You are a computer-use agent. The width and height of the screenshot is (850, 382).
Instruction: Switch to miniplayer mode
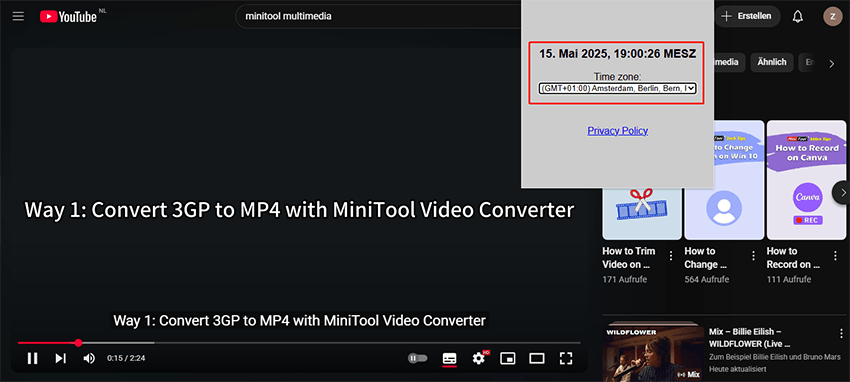point(508,358)
